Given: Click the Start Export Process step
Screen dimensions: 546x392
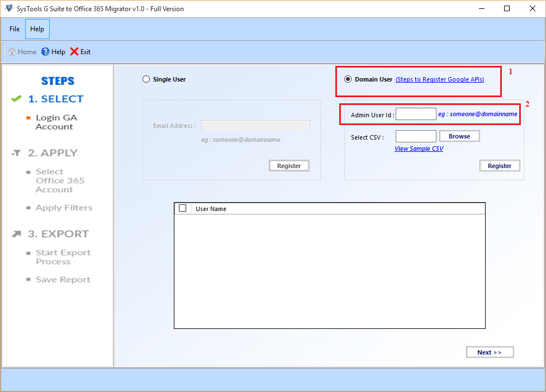Looking at the screenshot, I should click(63, 257).
